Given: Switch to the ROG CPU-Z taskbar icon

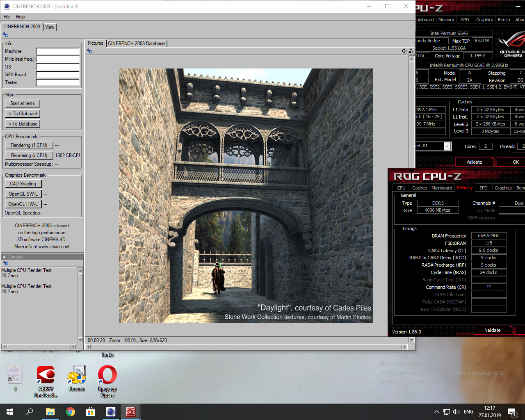Looking at the screenshot, I should (131, 412).
